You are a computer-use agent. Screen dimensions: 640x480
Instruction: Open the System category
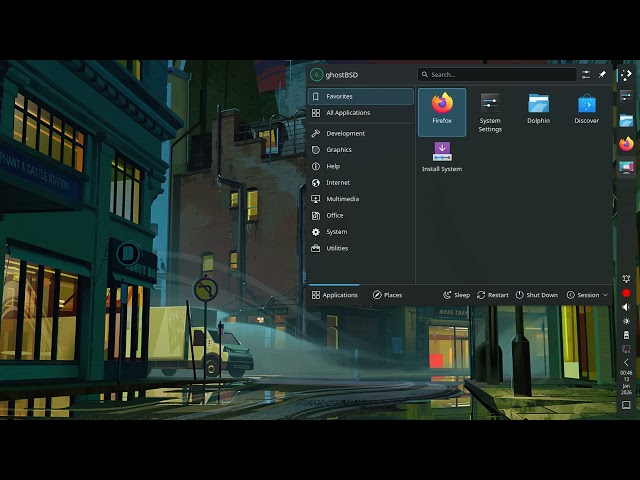[360, 232]
